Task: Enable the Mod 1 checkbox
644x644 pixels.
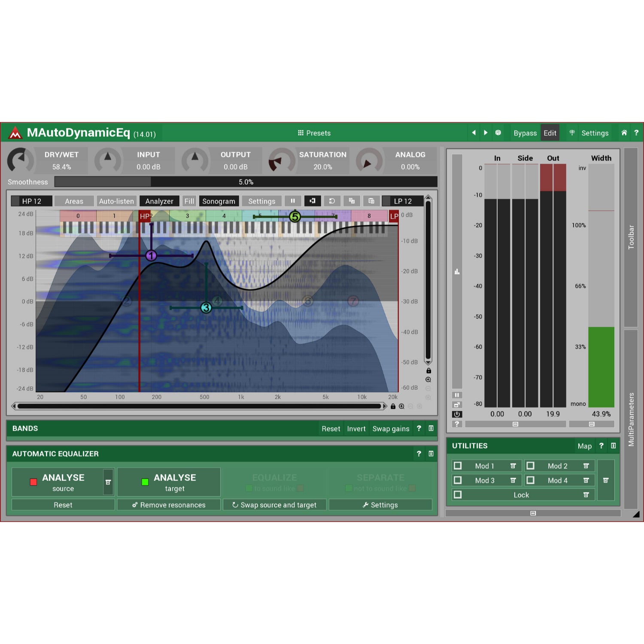Action: click(458, 466)
